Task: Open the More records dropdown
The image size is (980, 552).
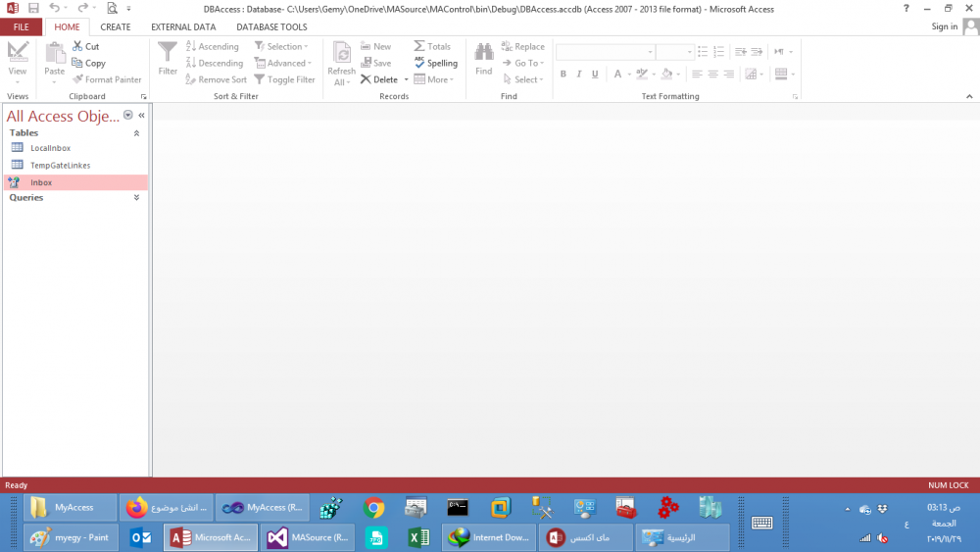Action: (434, 79)
